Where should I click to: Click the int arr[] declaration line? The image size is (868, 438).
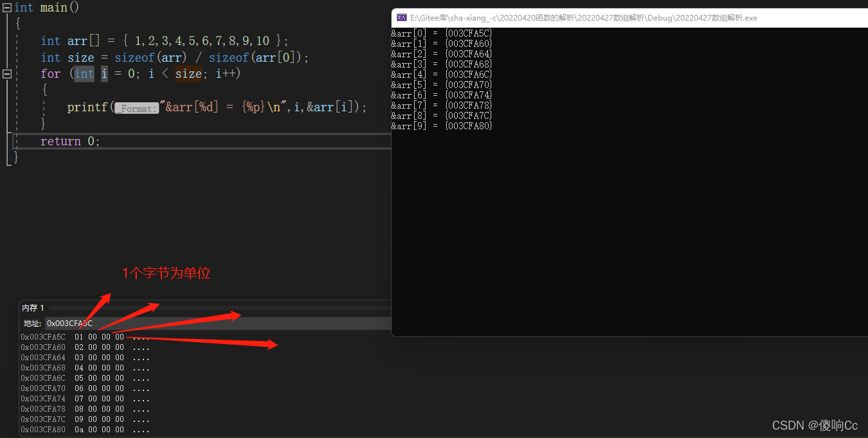165,41
